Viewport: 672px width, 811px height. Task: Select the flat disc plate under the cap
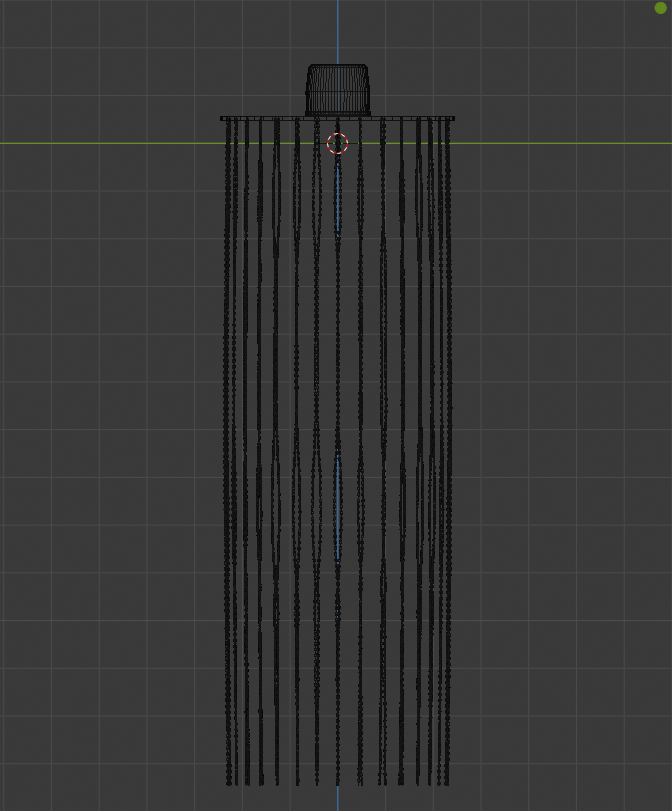337,118
